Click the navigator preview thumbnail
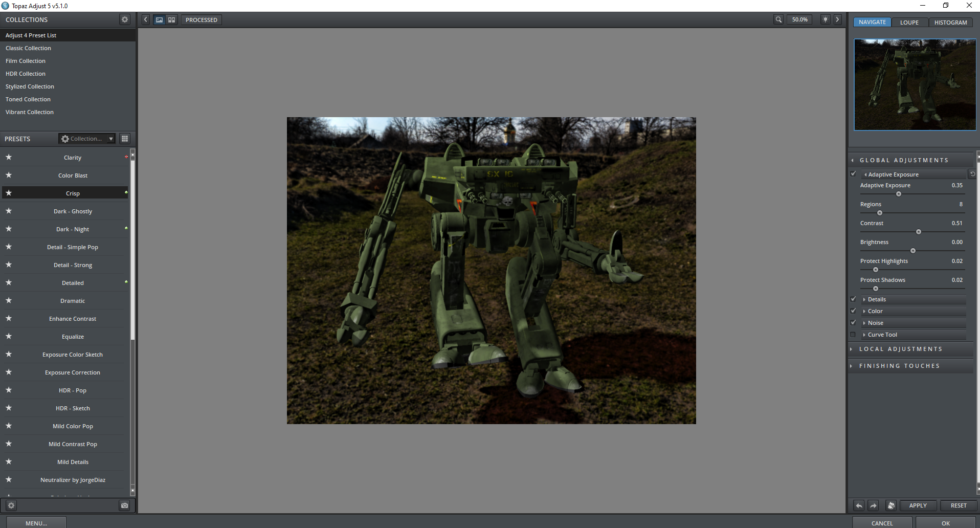 (915, 84)
